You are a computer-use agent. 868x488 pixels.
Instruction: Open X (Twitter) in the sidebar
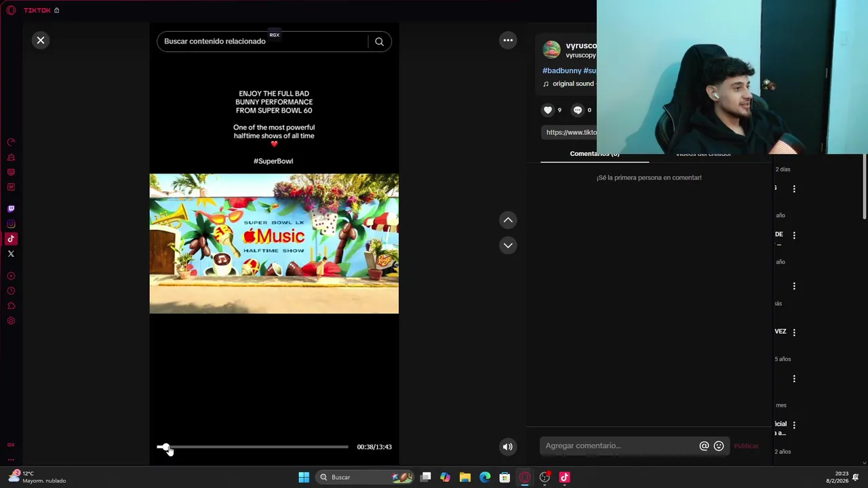pyautogui.click(x=11, y=253)
